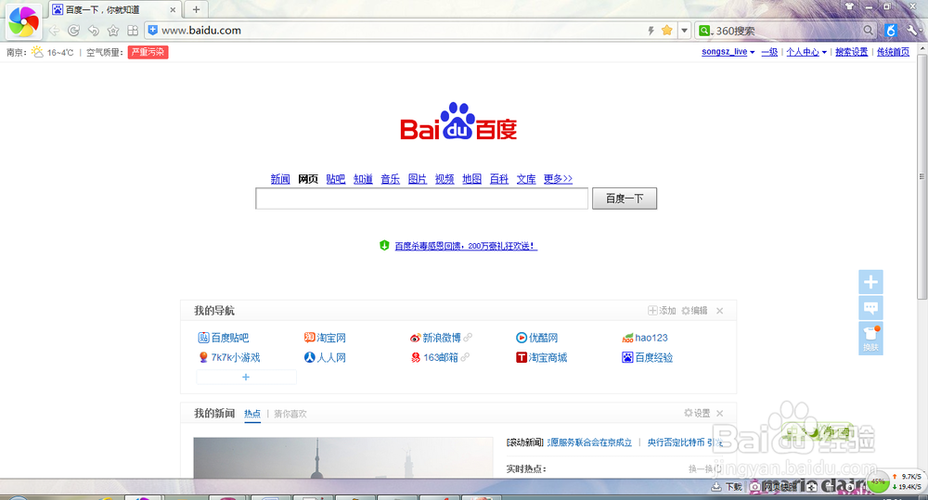Switch to 图片 search category

tap(417, 179)
